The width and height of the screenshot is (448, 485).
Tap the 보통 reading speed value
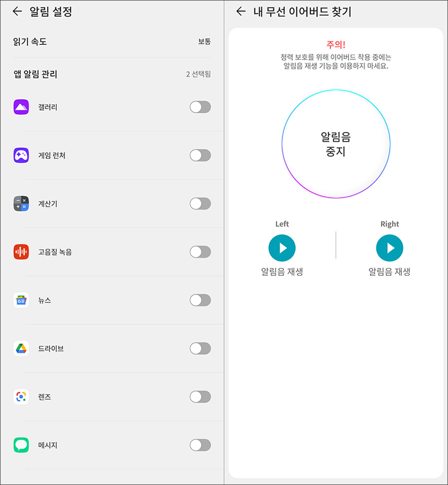204,41
